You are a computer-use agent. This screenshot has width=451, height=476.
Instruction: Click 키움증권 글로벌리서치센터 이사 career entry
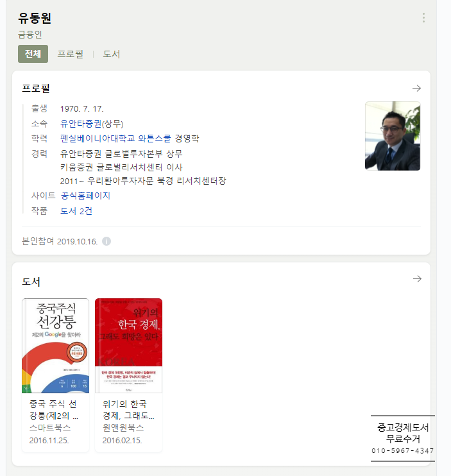point(121,167)
